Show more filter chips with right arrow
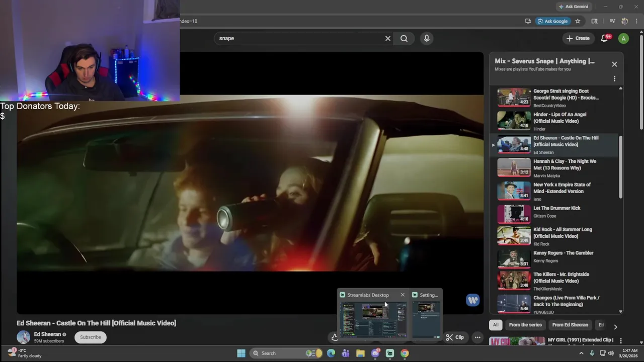Viewport: 644px width, 362px height. point(615,327)
